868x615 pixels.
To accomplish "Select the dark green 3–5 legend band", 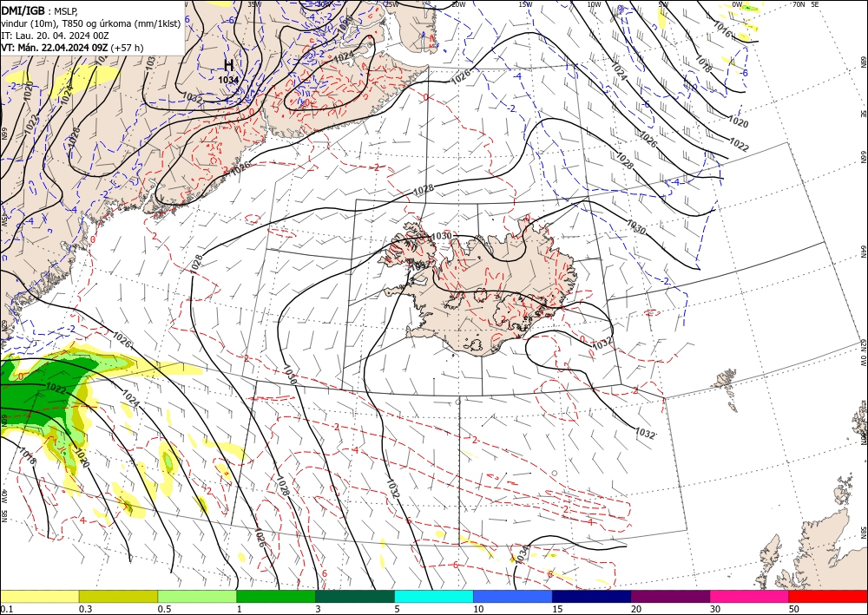I will pos(355,596).
